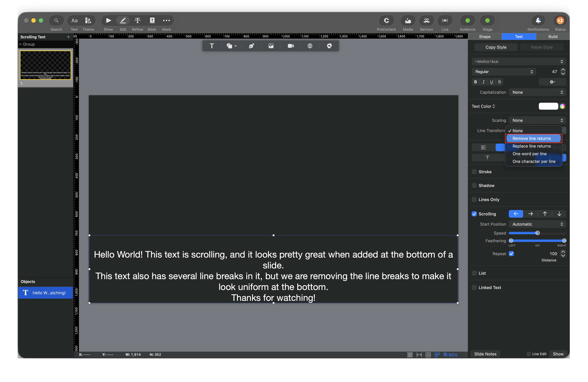
Task: Insert a video input object
Action: click(x=290, y=46)
